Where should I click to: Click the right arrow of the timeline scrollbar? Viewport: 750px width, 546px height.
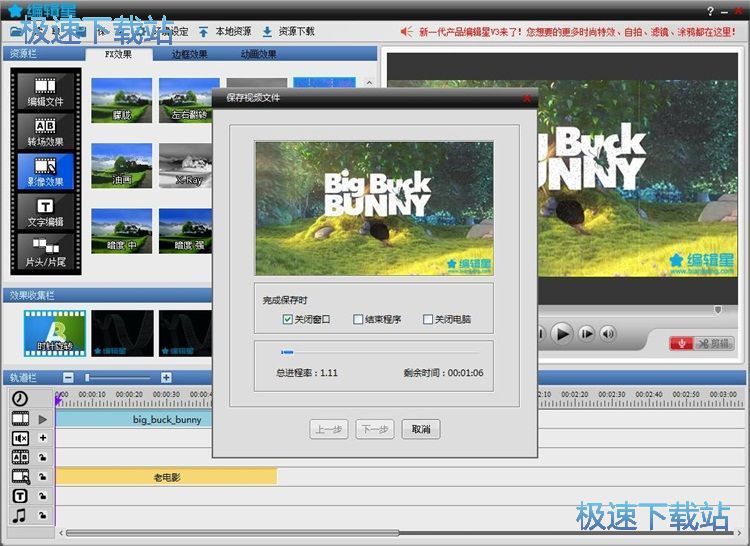tap(739, 533)
